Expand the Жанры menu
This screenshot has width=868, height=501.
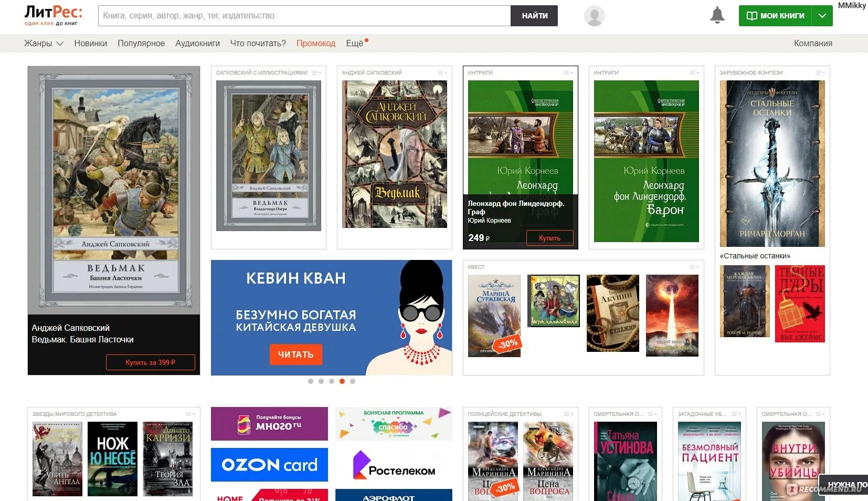click(44, 44)
